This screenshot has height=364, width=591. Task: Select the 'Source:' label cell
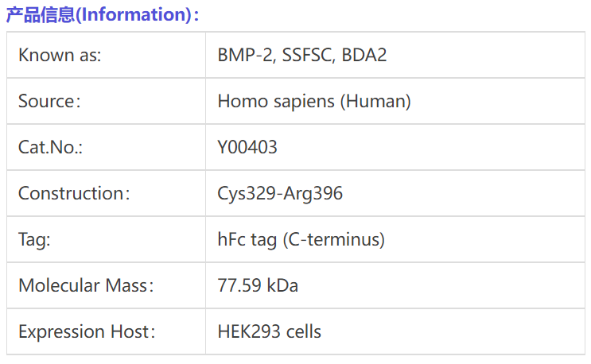[x=106, y=101]
